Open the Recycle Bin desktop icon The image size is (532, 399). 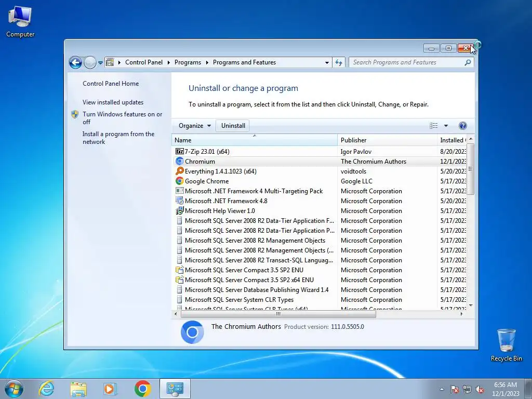[506, 344]
